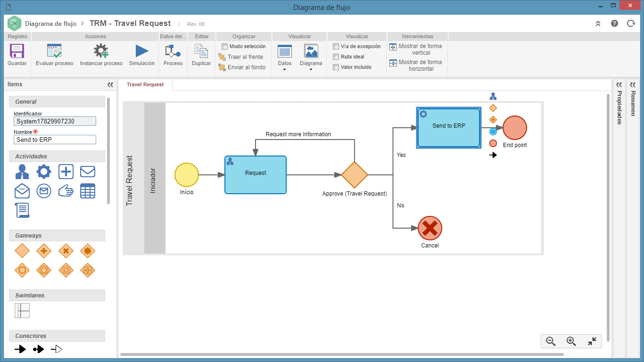Start the Simulación play icon
Viewport: 644px width, 362px height.
click(x=142, y=51)
